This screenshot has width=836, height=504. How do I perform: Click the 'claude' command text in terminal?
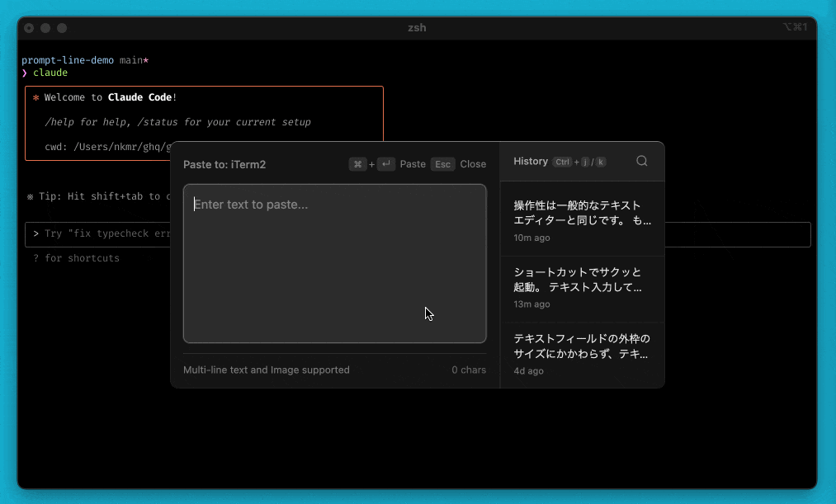(x=50, y=73)
